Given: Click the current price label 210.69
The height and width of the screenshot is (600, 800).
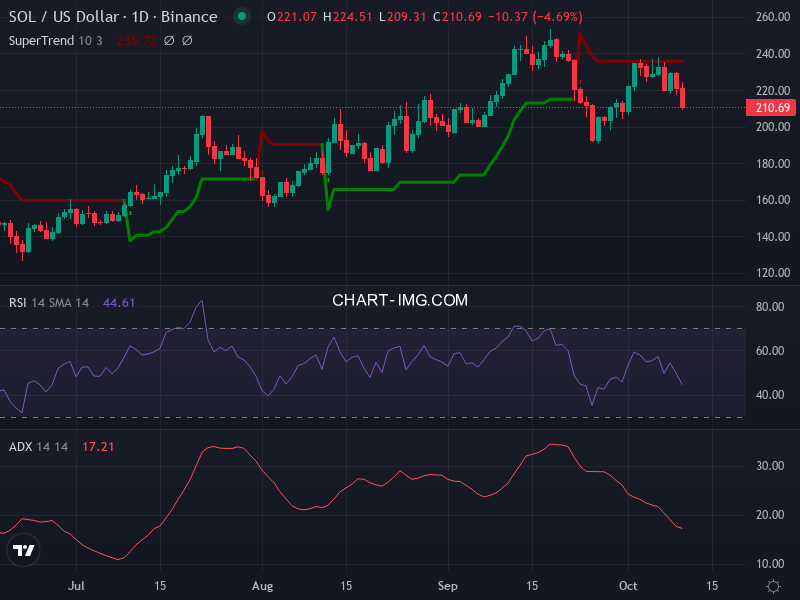Looking at the screenshot, I should pyautogui.click(x=773, y=108).
